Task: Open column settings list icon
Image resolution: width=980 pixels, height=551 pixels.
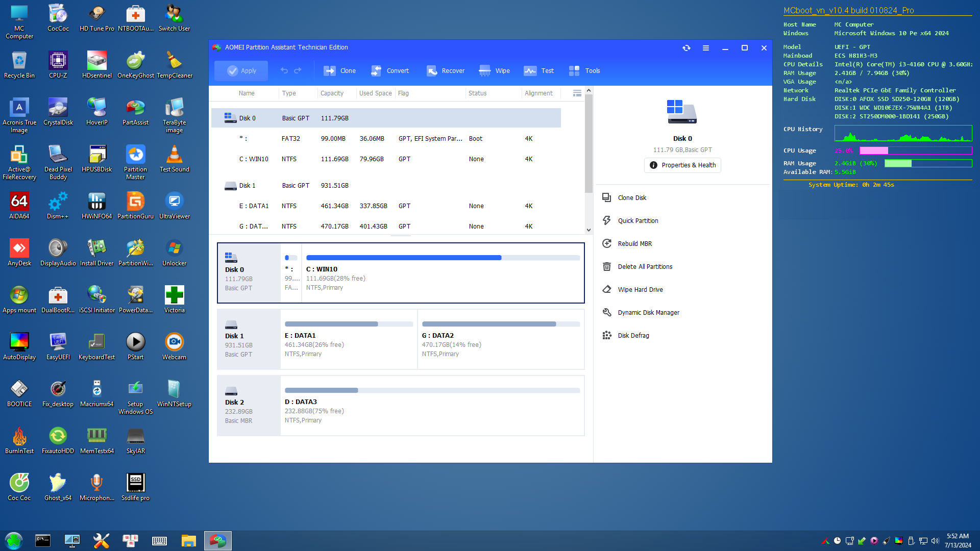Action: point(577,93)
